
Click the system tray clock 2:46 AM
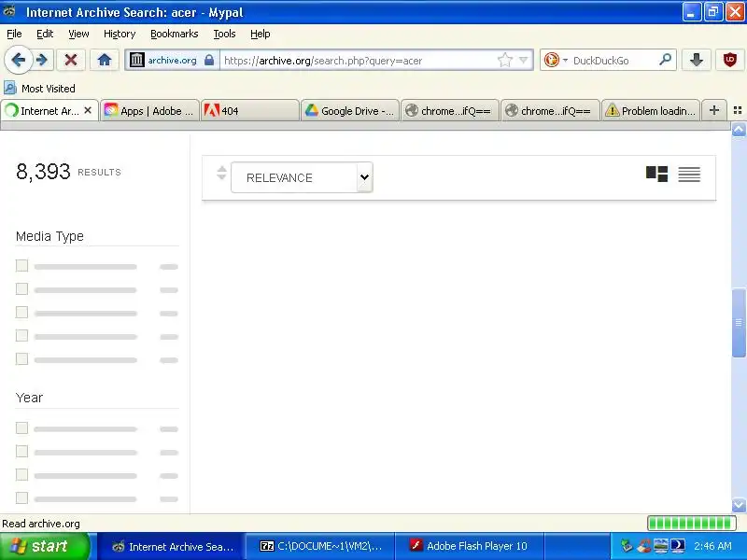(712, 546)
